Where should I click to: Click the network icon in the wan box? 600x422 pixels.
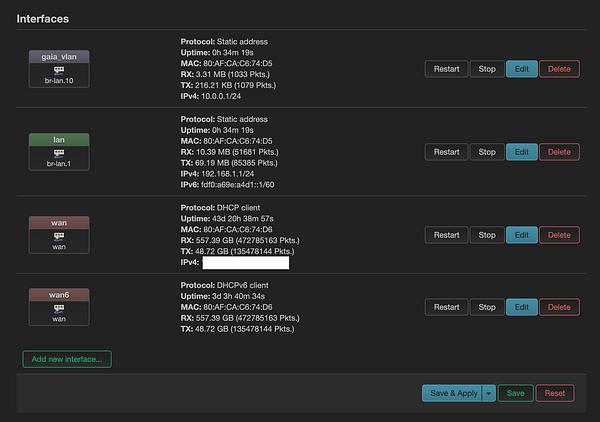point(59,236)
